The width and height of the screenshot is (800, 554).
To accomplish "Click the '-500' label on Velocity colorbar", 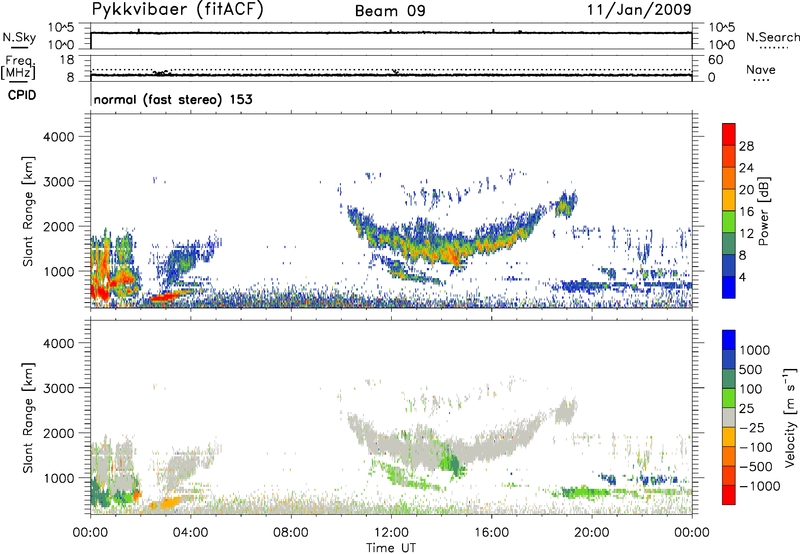I will coord(756,467).
